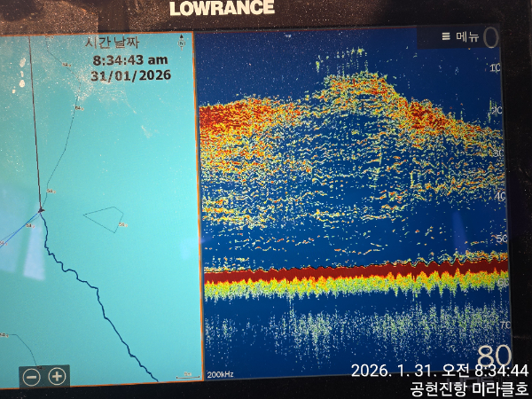Image resolution: width=532 pixels, height=399 pixels.
Task: Zoom in the chart with plus button
Action: 57,376
